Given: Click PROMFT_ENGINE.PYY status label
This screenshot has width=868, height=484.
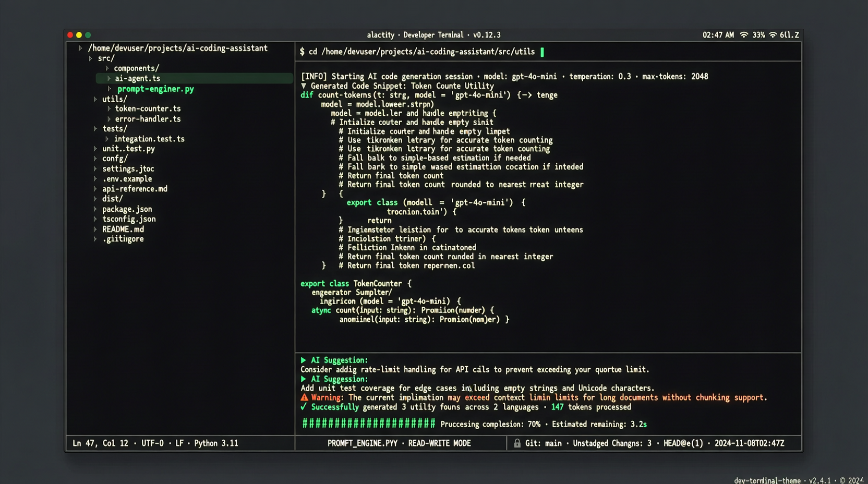Looking at the screenshot, I should pyautogui.click(x=363, y=443).
